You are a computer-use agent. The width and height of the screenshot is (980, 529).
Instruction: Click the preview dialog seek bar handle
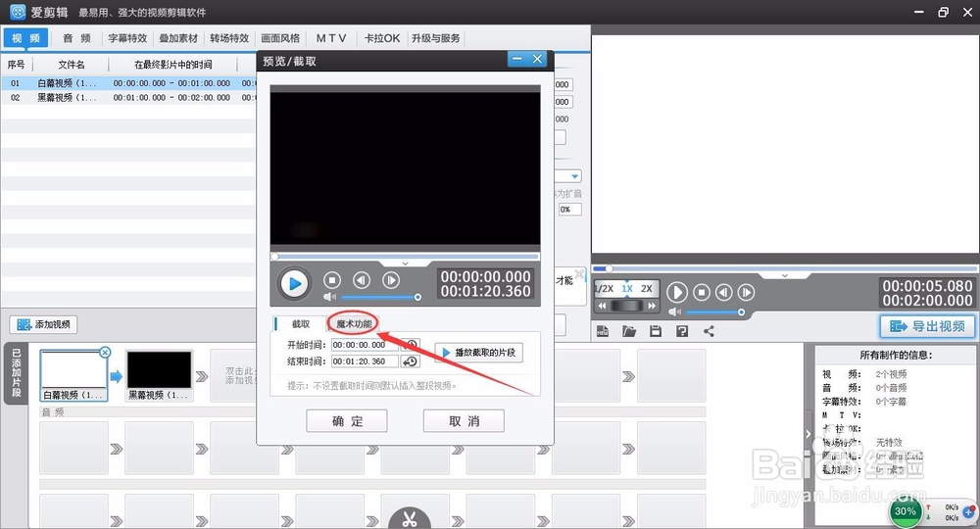274,257
